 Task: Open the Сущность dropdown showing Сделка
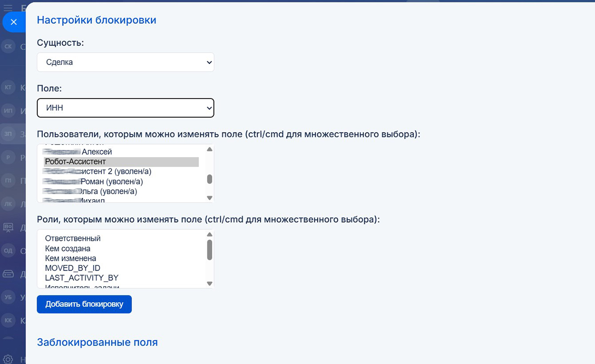pos(125,62)
